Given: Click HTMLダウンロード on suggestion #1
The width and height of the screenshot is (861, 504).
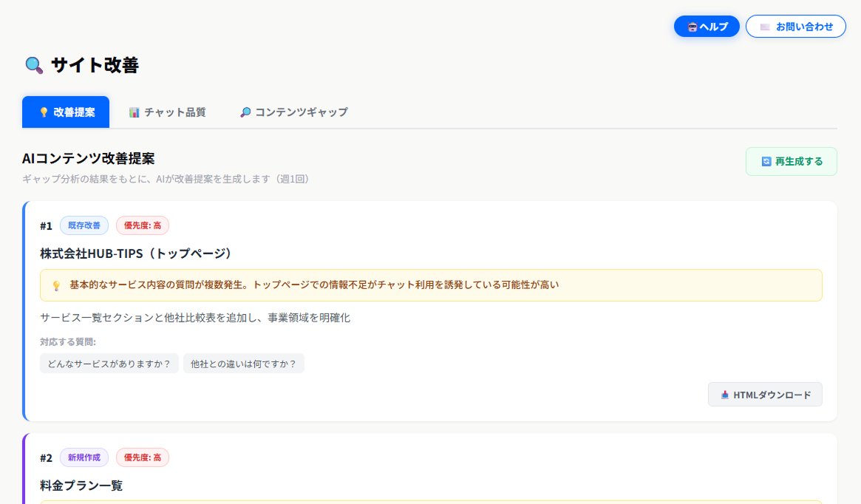Looking at the screenshot, I should [x=765, y=394].
